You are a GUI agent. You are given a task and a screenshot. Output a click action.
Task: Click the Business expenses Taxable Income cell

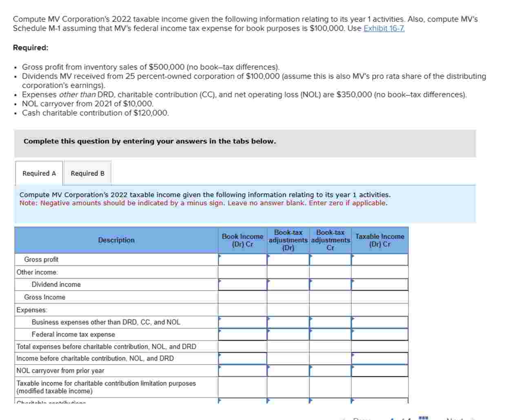tap(379, 322)
